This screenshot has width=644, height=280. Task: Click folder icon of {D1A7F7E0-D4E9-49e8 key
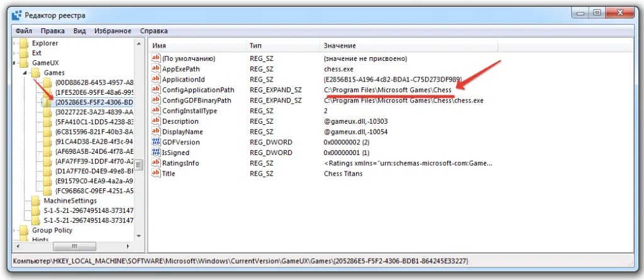[48, 171]
